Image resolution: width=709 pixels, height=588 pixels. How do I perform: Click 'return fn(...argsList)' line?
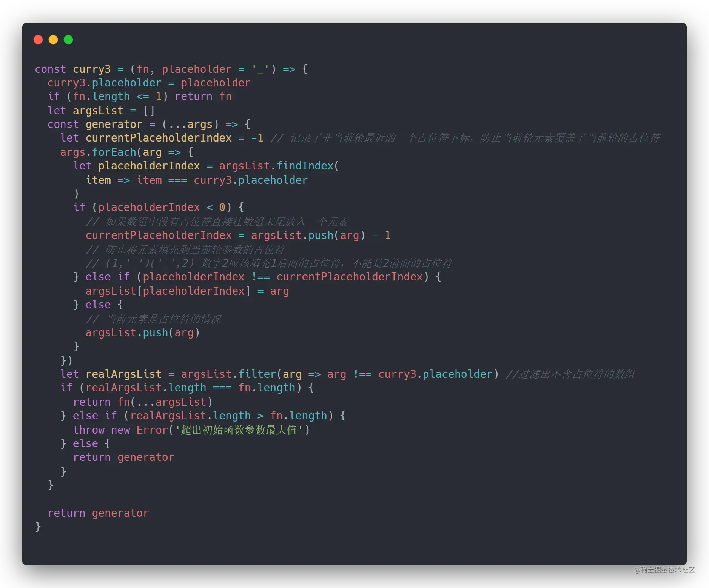click(143, 402)
